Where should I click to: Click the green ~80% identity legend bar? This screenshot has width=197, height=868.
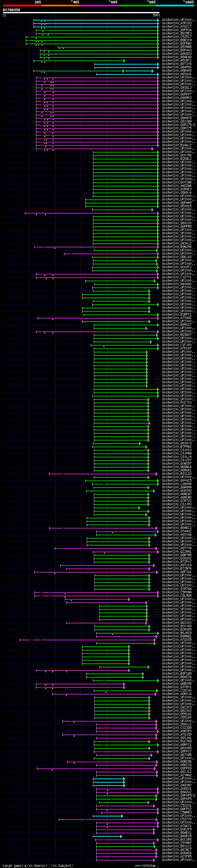[137, 6]
